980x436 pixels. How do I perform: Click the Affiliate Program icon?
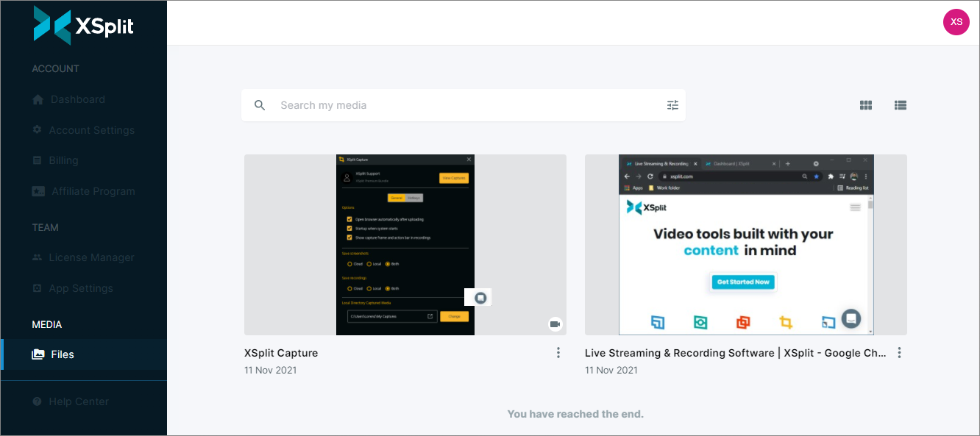(x=38, y=191)
